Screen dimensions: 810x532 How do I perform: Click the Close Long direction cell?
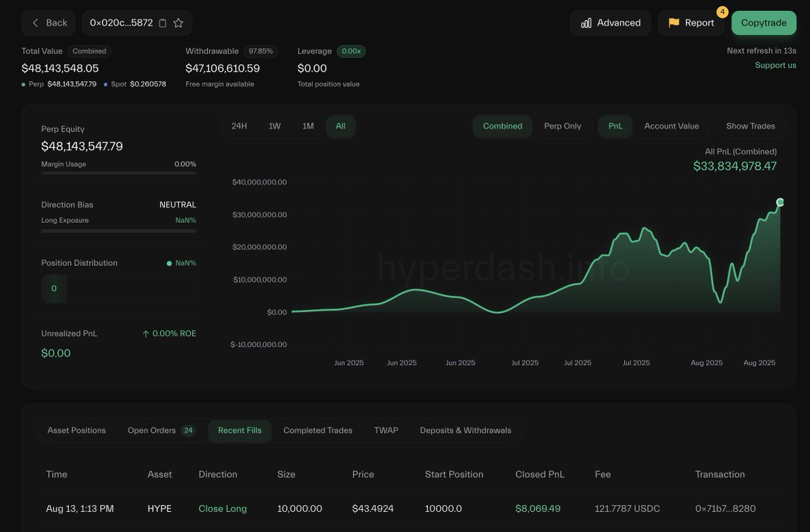point(223,508)
